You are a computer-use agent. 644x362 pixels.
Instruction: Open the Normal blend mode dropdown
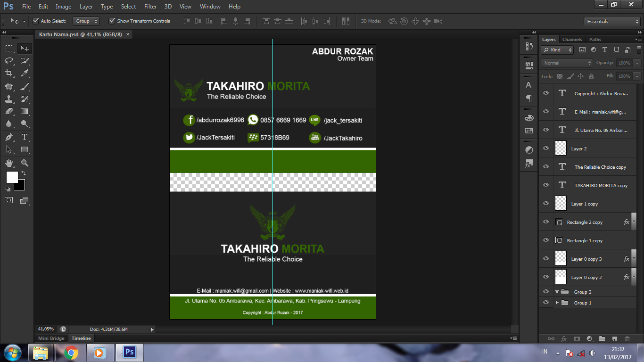(x=567, y=63)
